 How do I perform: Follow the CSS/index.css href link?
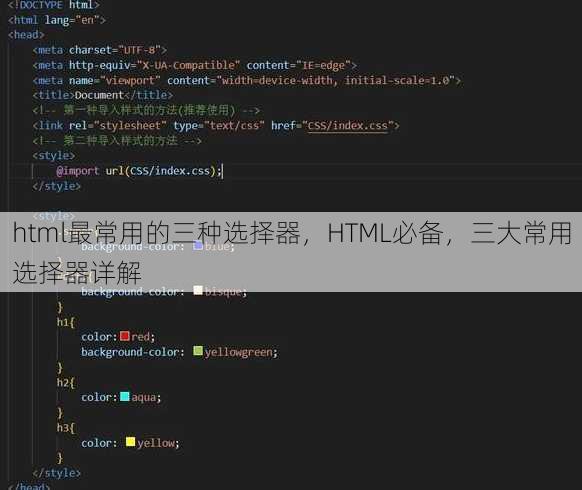click(x=347, y=126)
